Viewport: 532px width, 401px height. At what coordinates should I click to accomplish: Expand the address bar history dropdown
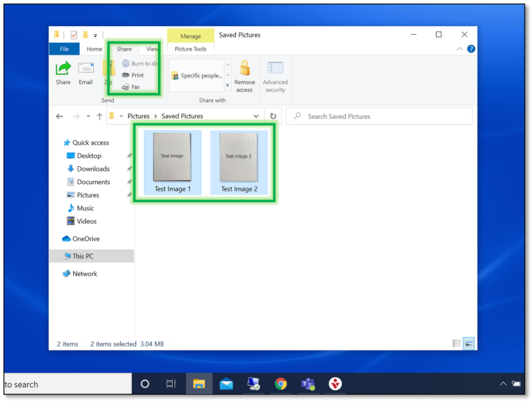pyautogui.click(x=257, y=116)
